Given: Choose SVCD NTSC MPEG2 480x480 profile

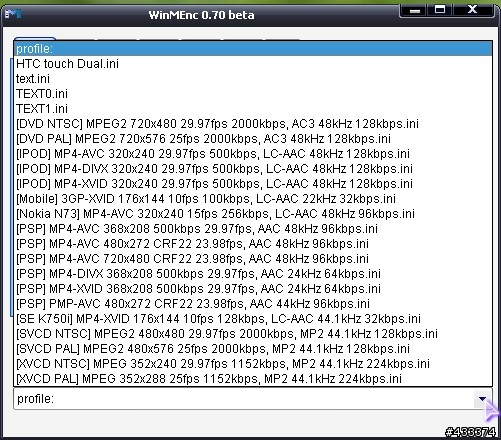Looking at the screenshot, I should tap(253, 334).
